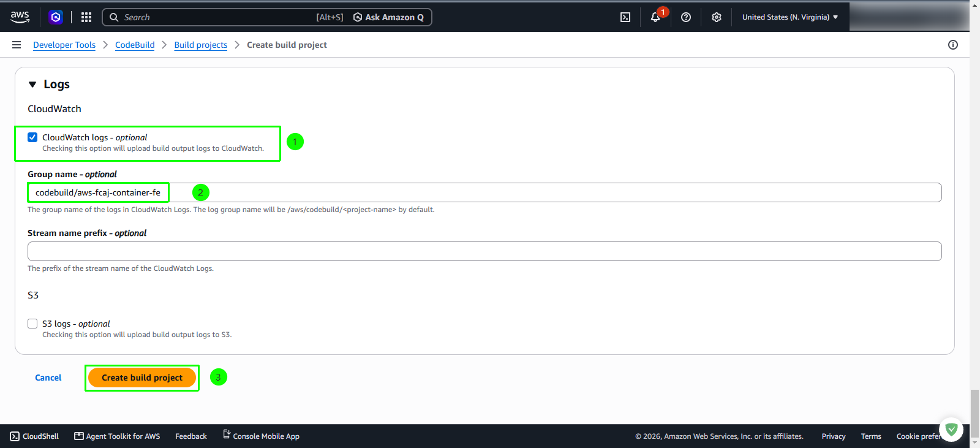Click the green shield extension badge

(x=951, y=429)
